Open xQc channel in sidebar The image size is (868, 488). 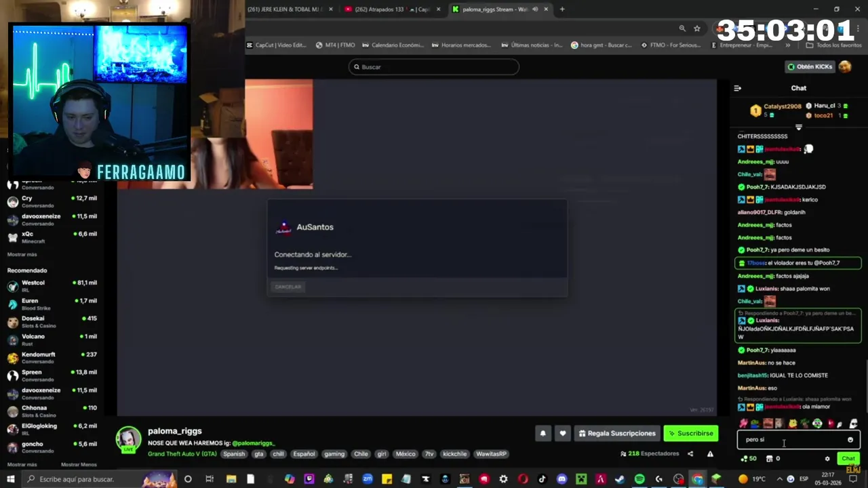[x=52, y=237]
